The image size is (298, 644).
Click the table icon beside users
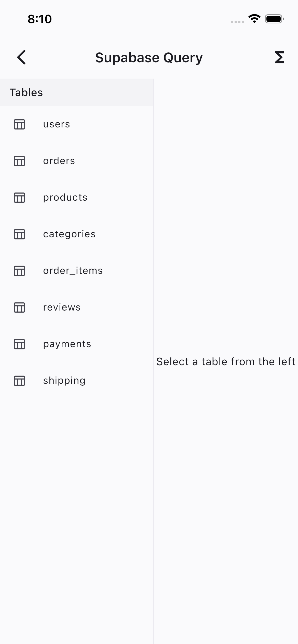[x=19, y=124]
